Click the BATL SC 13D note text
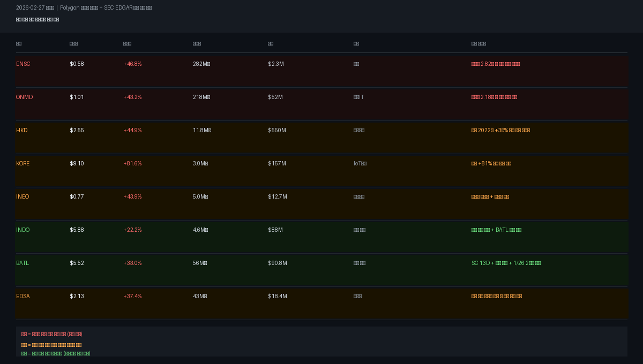This screenshot has width=643, height=364. point(506,263)
